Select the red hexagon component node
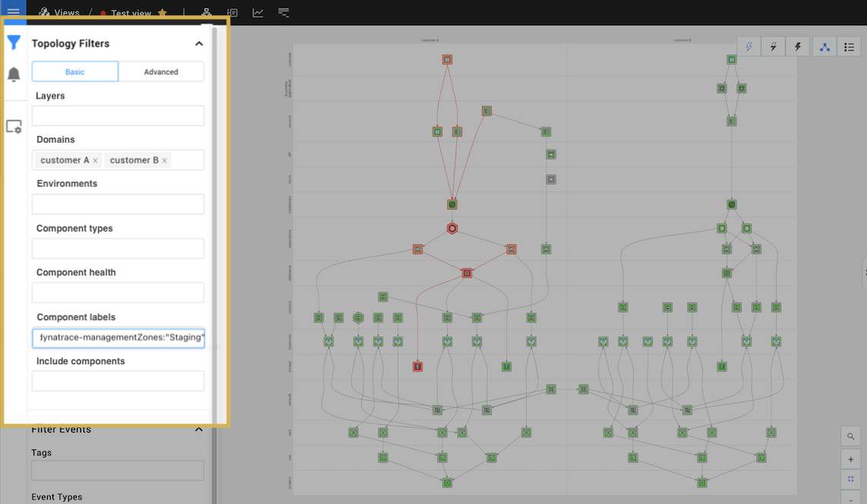 coord(452,228)
